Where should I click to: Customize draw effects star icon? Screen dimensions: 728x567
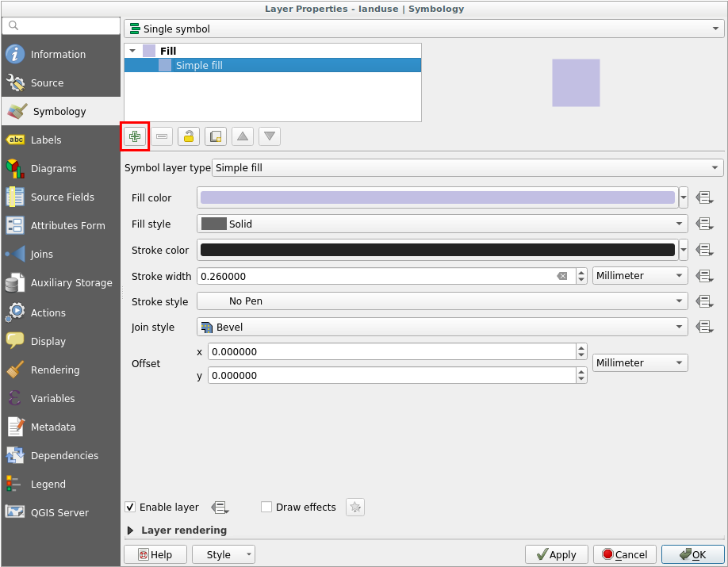click(x=355, y=508)
